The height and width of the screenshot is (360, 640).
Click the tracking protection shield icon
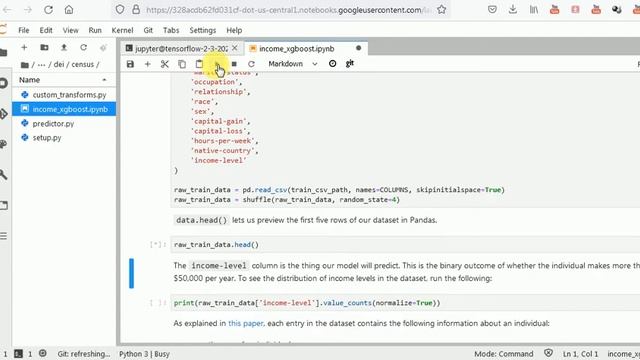(120, 10)
